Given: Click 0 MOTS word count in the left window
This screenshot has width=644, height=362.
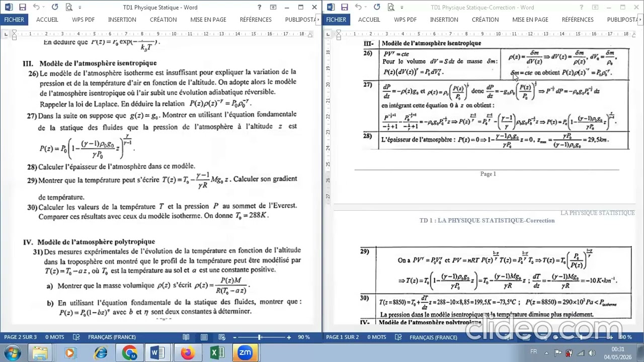Looking at the screenshot, I should [54, 337].
